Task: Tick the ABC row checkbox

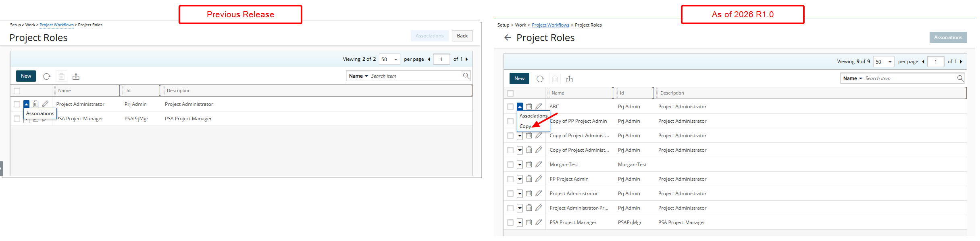Action: pyautogui.click(x=510, y=107)
